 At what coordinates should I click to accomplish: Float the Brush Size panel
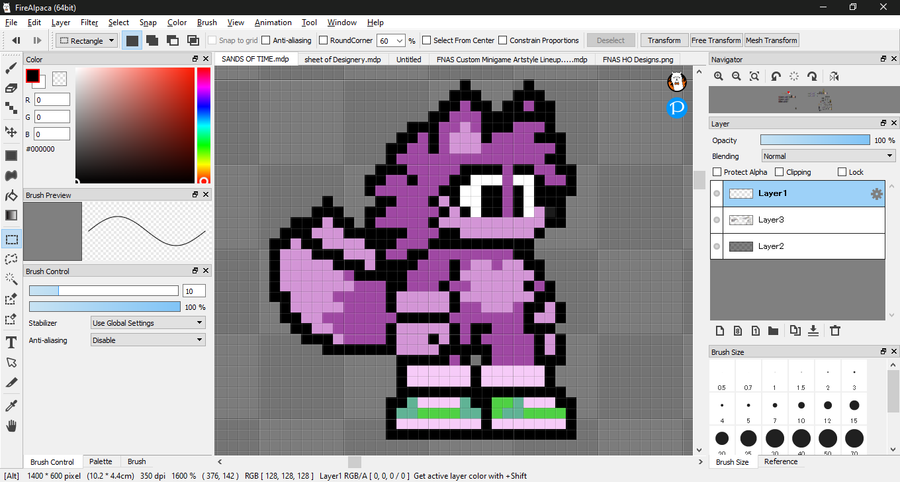(x=883, y=352)
